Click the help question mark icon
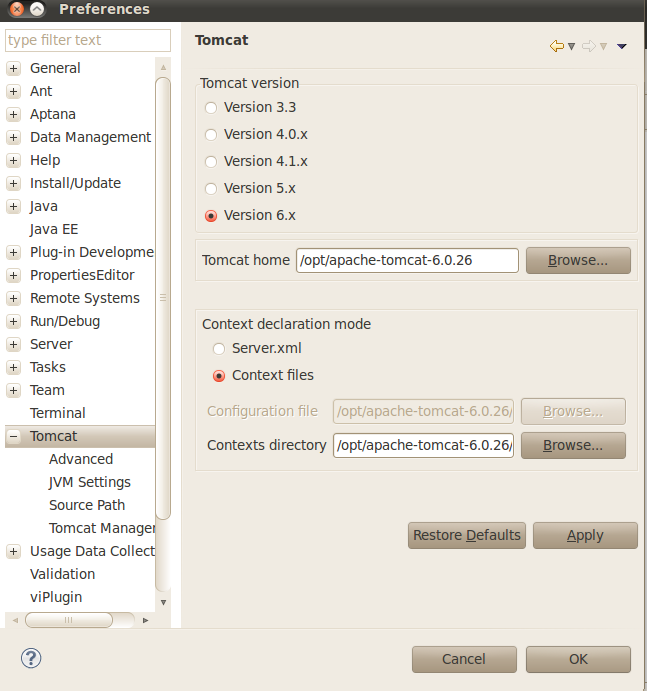The image size is (647, 691). [x=31, y=658]
